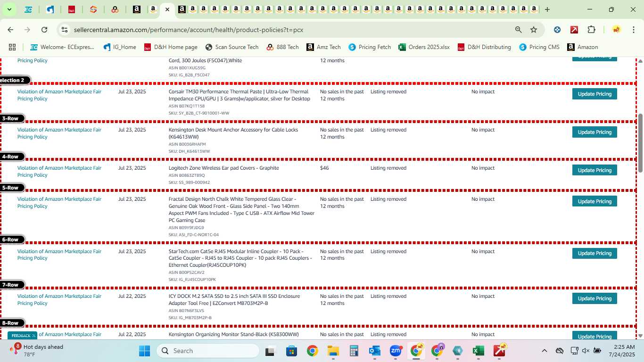This screenshot has height=362, width=644.
Task: Select SKU DH_K64613WW text
Action: 190,151
